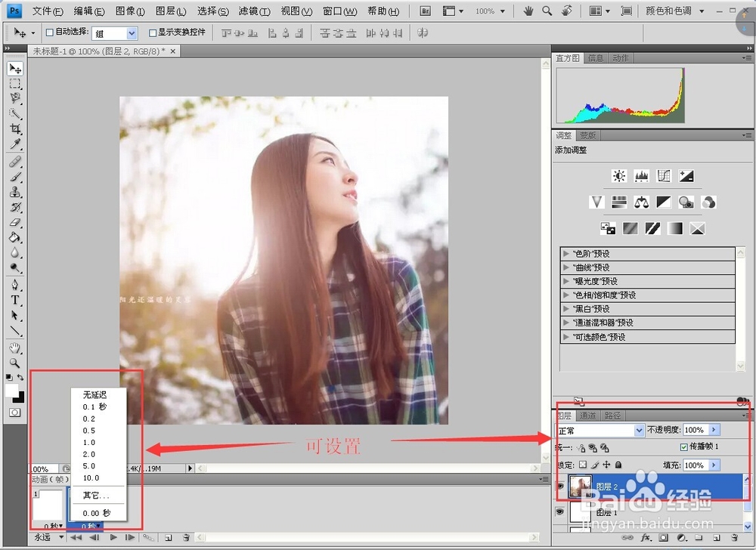Viewport: 756px width, 550px height.
Task: Toggle lock image pixels
Action: pyautogui.click(x=595, y=465)
